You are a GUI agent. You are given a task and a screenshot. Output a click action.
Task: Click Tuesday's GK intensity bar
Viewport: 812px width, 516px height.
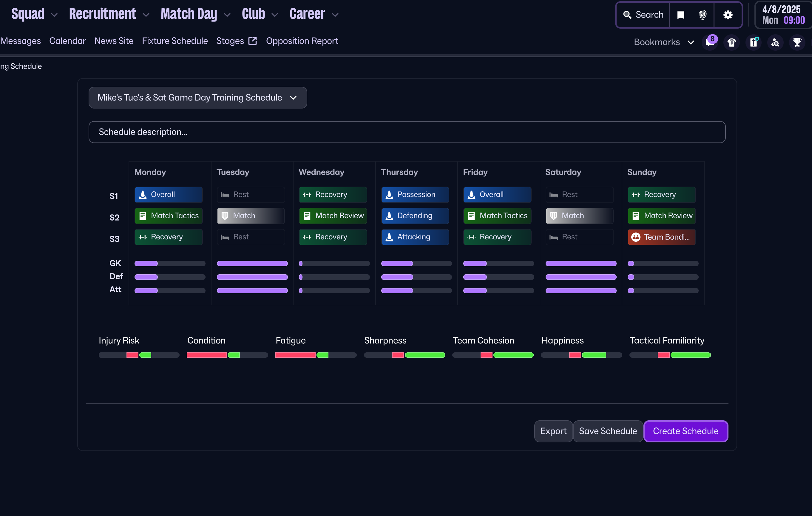(252, 264)
